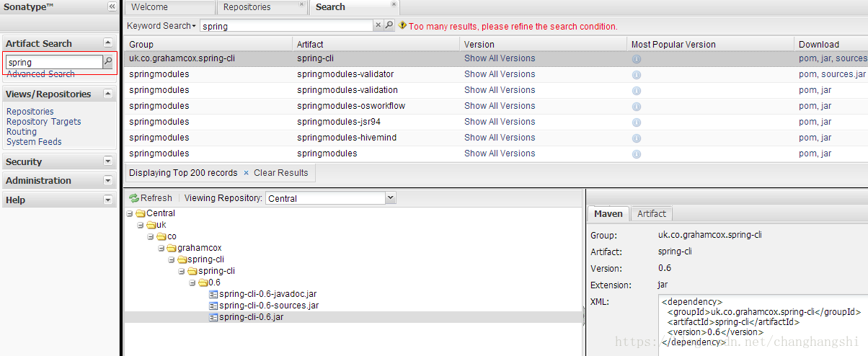This screenshot has width=868, height=356.
Task: Sort by Most Popular Version column header
Action: pyautogui.click(x=710, y=44)
